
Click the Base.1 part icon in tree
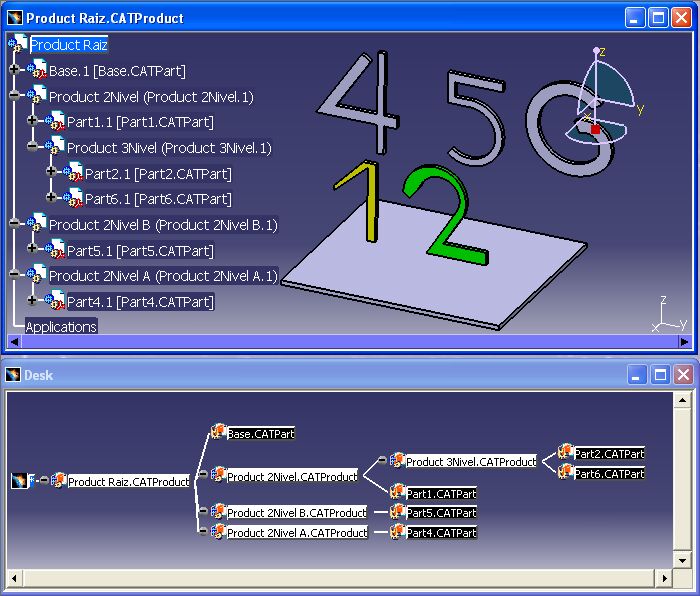(x=37, y=71)
